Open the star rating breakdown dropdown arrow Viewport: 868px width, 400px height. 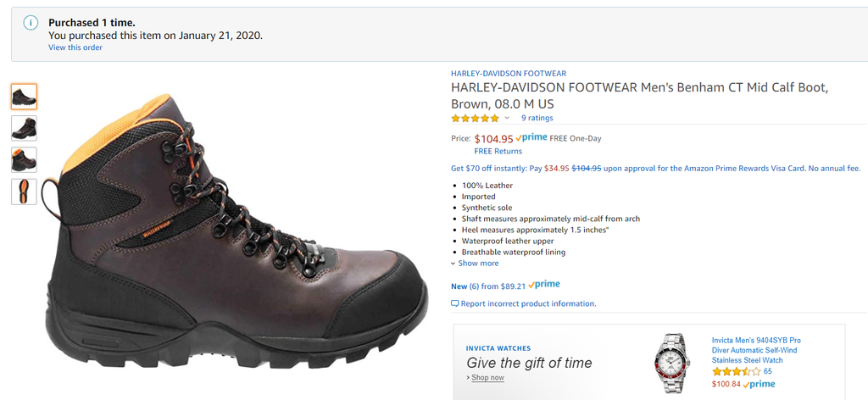tap(507, 118)
